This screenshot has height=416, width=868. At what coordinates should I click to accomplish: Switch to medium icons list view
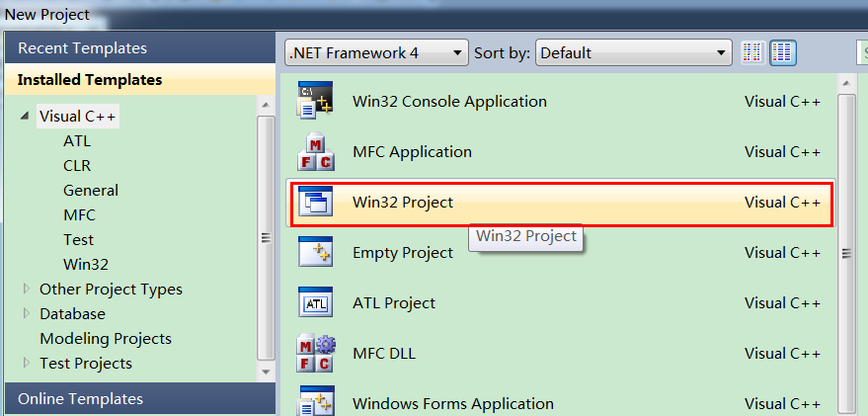[783, 53]
